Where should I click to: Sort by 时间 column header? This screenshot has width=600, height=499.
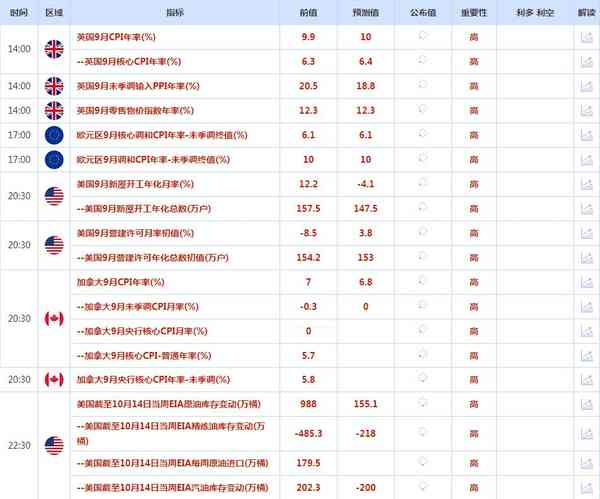pyautogui.click(x=19, y=13)
